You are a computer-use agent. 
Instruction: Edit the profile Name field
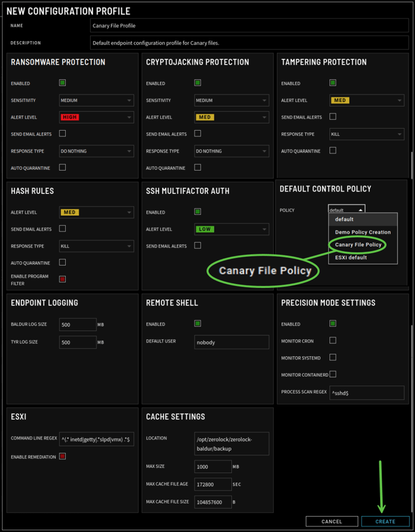coord(249,25)
